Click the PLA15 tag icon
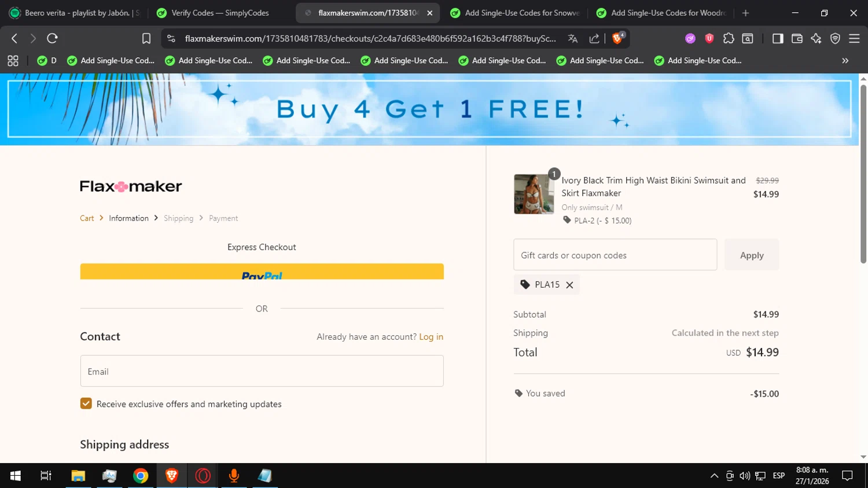Screen dimensions: 868x488 pos(525,285)
